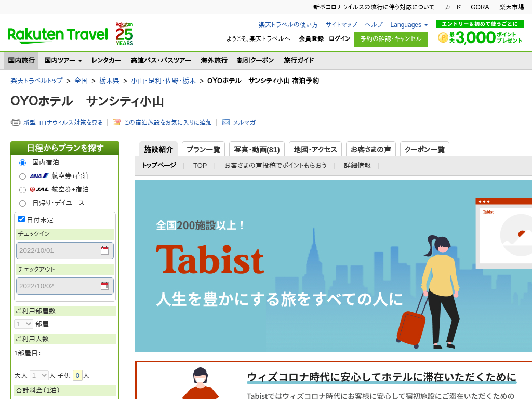The height and width of the screenshot is (399, 532).
Task: Click the トップページ sub-tab
Action: point(159,165)
